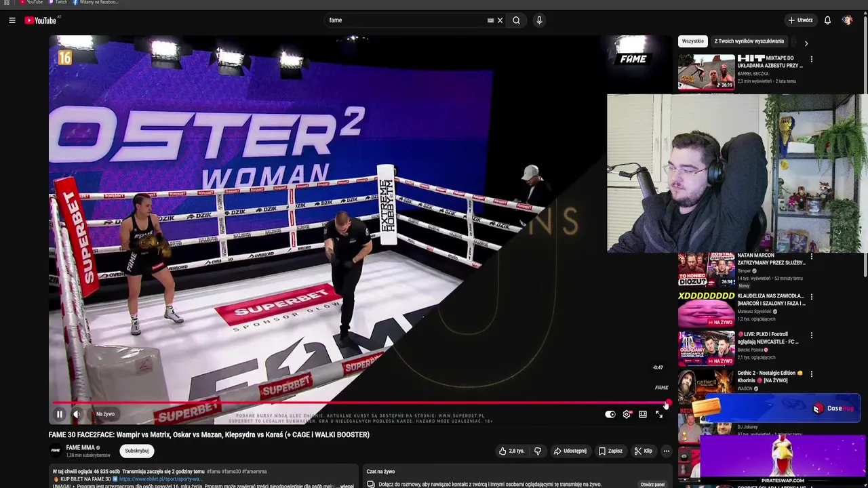Open options for PLKD Footroll stream
Screen dimensions: 868x488
[811, 335]
